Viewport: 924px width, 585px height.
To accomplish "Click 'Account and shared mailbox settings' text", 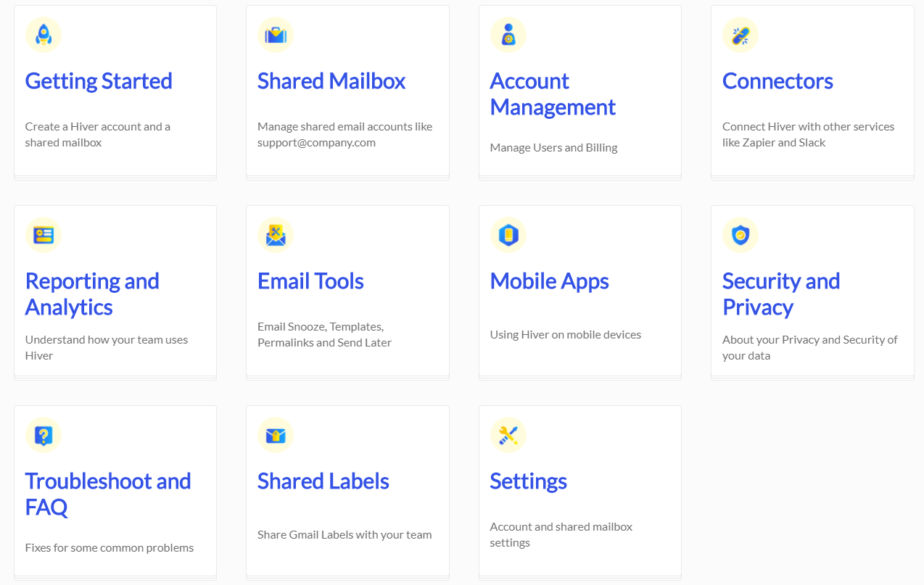I will pyautogui.click(x=561, y=534).
